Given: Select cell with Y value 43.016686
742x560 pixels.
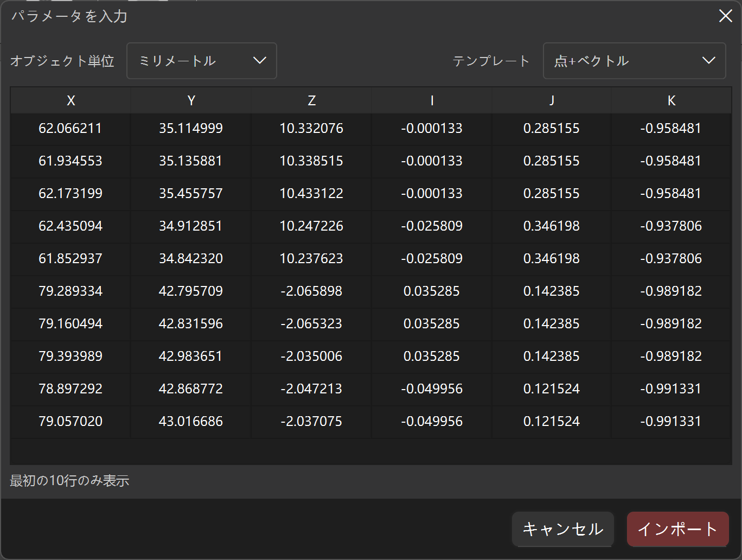Looking at the screenshot, I should [191, 422].
